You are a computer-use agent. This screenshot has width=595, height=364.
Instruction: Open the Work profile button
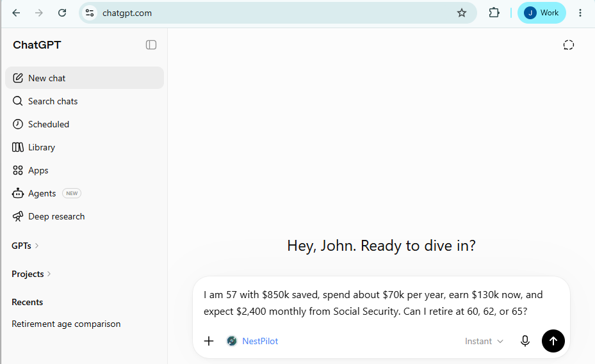point(541,13)
